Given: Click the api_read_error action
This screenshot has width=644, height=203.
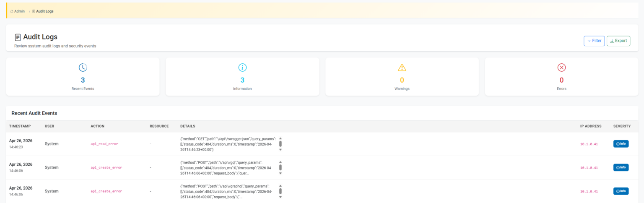Looking at the screenshot, I should [x=104, y=144].
